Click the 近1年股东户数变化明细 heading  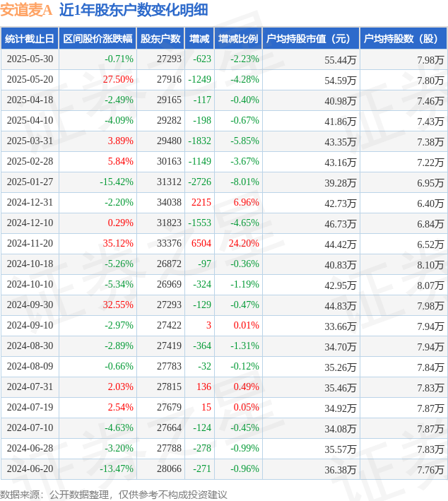click(134, 10)
